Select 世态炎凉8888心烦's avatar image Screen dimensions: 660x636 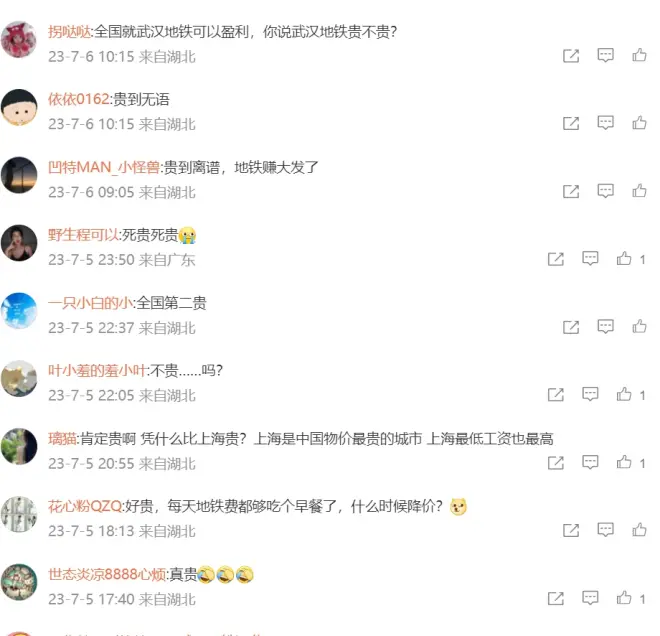tap(19, 582)
